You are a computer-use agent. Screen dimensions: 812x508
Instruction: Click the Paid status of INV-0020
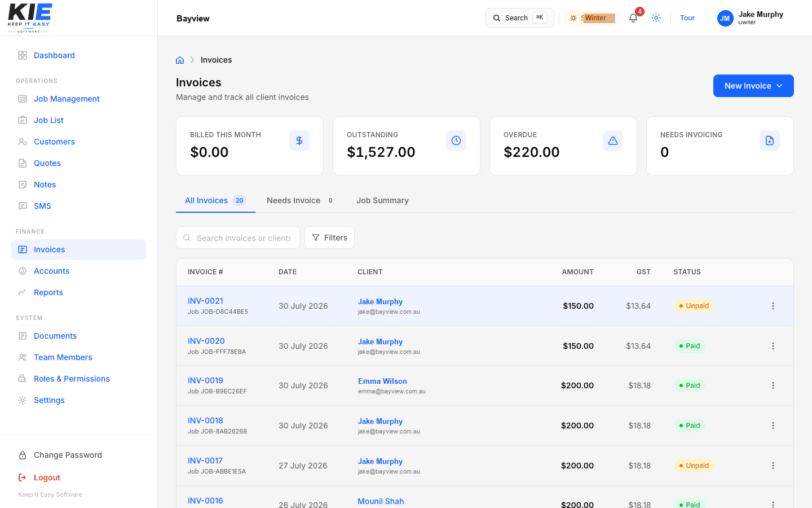coord(689,346)
